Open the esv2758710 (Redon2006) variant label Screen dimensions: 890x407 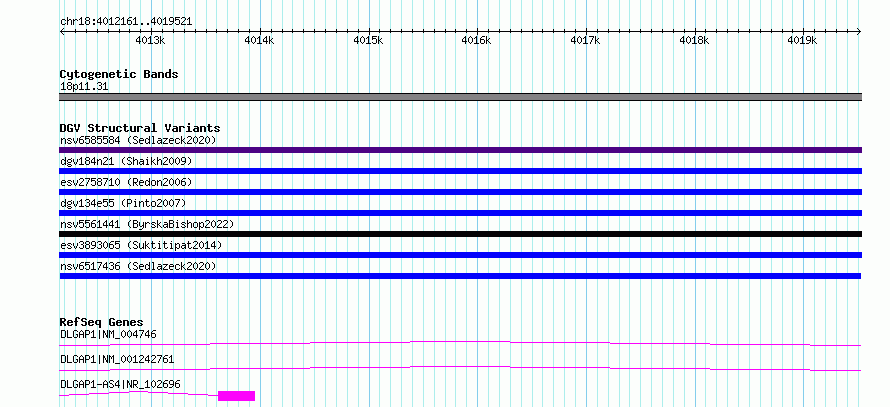coord(126,182)
